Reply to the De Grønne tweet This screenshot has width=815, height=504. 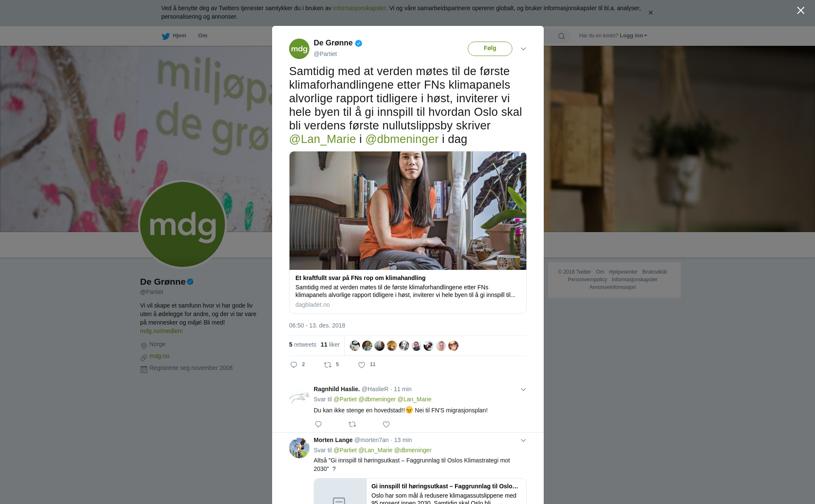tap(294, 365)
